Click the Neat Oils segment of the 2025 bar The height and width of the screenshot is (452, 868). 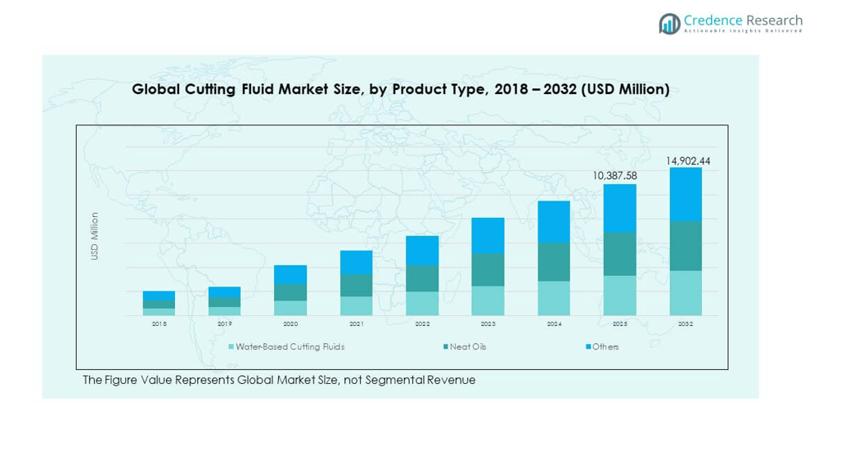[620, 254]
